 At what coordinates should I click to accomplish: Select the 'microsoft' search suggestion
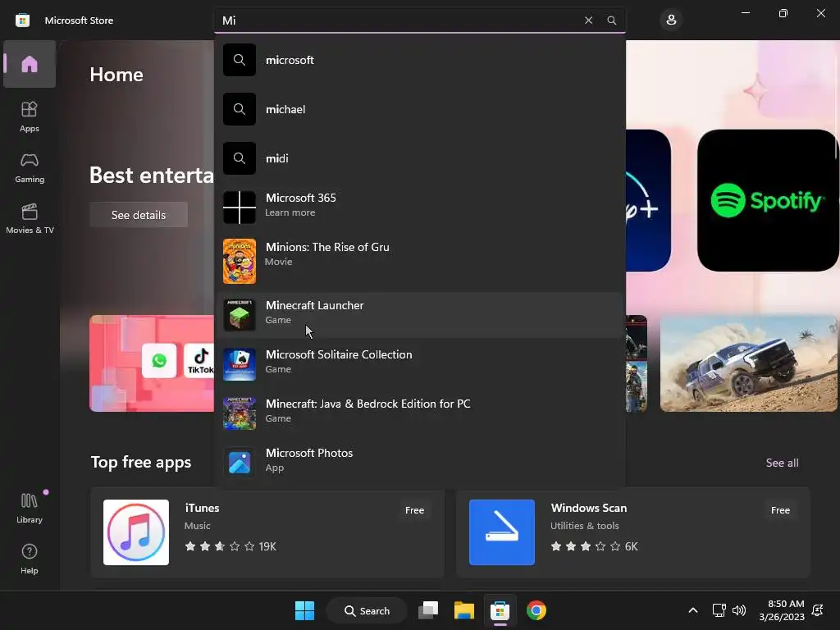click(x=419, y=60)
